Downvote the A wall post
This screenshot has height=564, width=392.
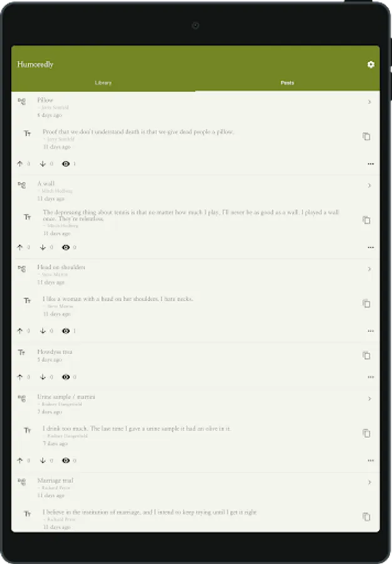(43, 247)
